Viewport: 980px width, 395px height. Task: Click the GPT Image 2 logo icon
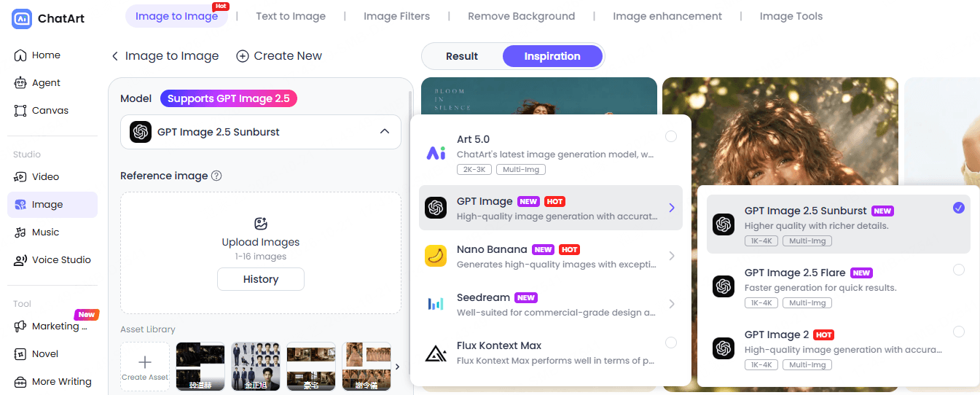click(x=724, y=348)
